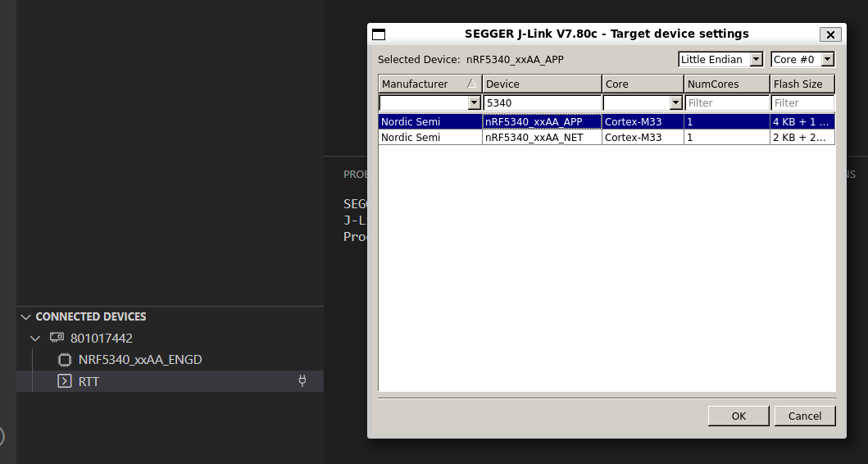The width and height of the screenshot is (868, 464).
Task: Sort by the Manufacturer column header
Action: pyautogui.click(x=430, y=84)
